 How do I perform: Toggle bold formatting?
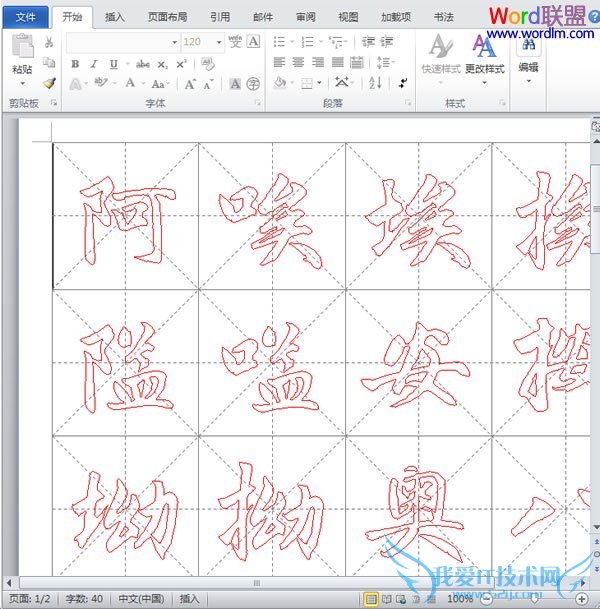point(75,64)
